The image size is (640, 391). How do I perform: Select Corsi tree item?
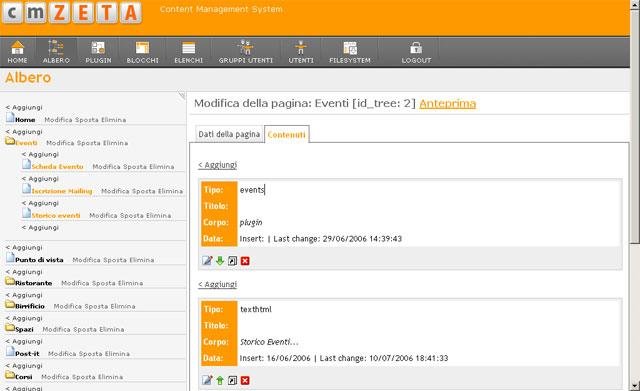click(x=24, y=377)
